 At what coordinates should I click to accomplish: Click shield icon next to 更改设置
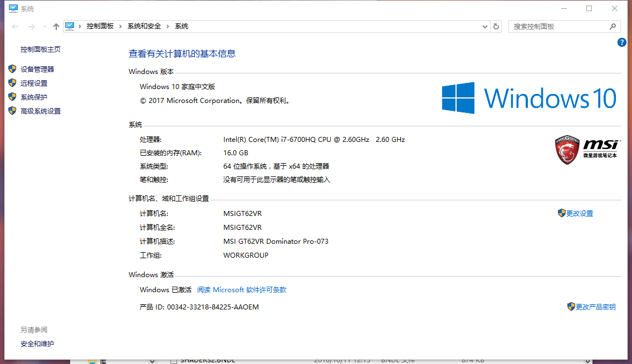(561, 213)
